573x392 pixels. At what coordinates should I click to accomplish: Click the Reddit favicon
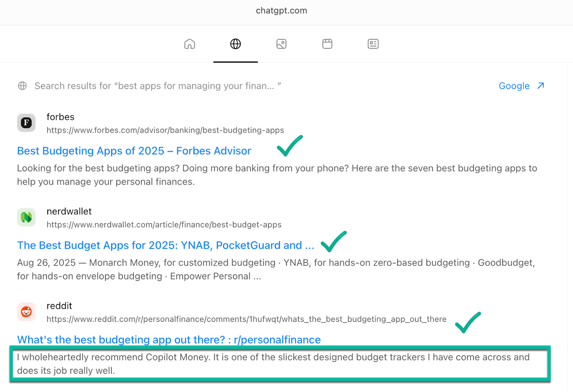(x=26, y=312)
